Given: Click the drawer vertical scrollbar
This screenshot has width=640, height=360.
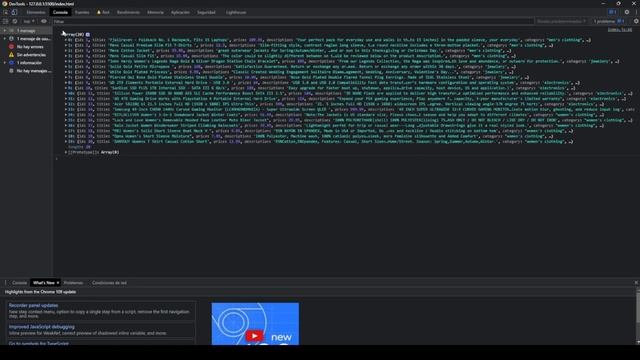Looking at the screenshot, I should click(x=638, y=316).
